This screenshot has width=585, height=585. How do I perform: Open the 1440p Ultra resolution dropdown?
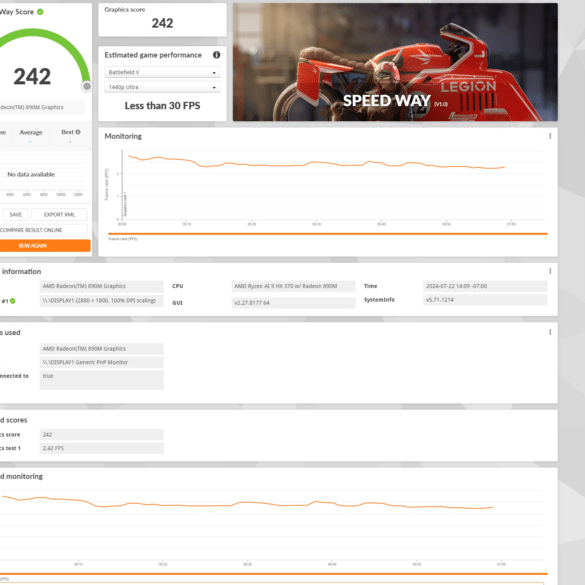(x=162, y=87)
